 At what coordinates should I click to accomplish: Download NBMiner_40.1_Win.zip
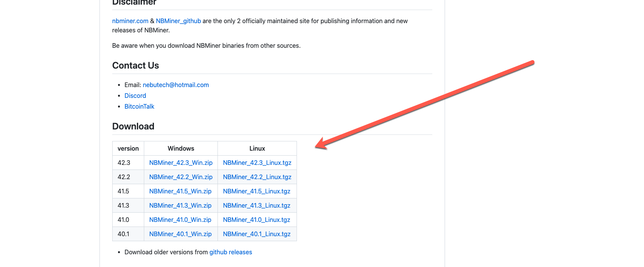pyautogui.click(x=180, y=234)
